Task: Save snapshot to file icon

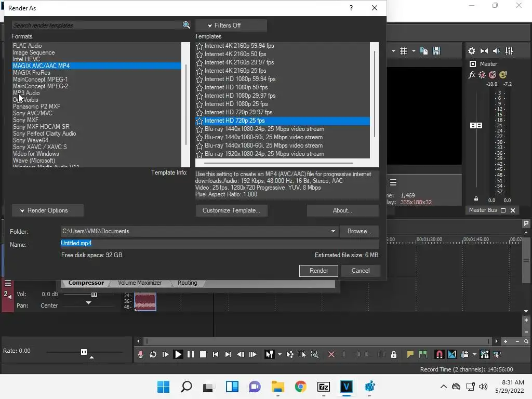Action: [x=436, y=51]
